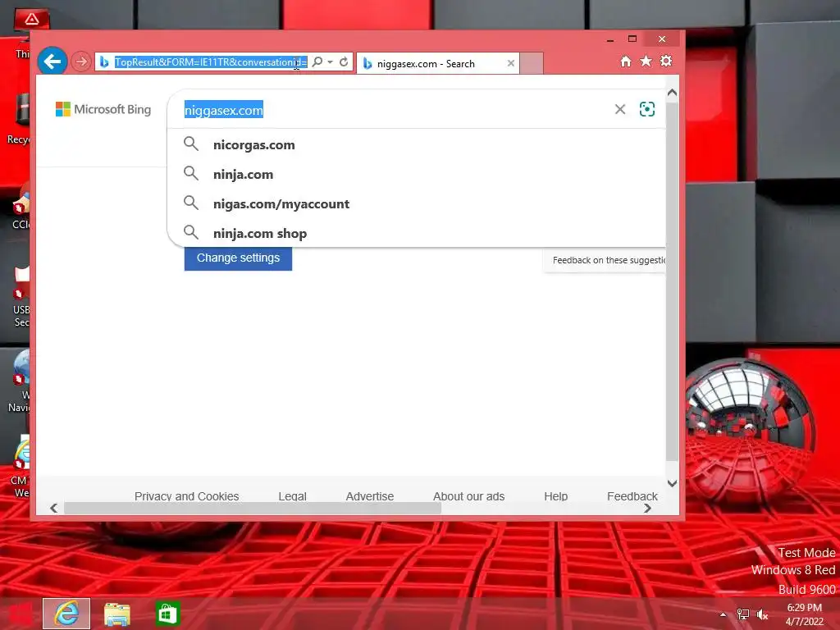Maximize the Internet Explorer window
This screenshot has height=630, width=840.
(632, 39)
